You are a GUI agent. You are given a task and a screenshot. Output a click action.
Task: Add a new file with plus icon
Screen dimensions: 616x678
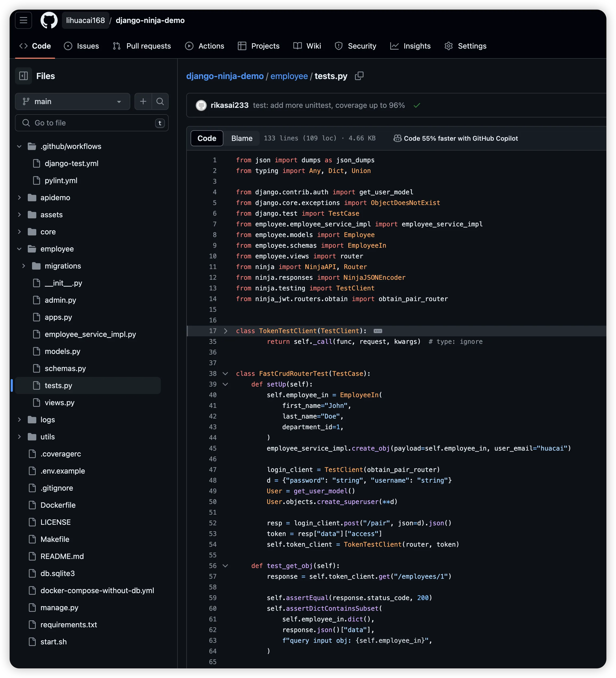pyautogui.click(x=143, y=101)
